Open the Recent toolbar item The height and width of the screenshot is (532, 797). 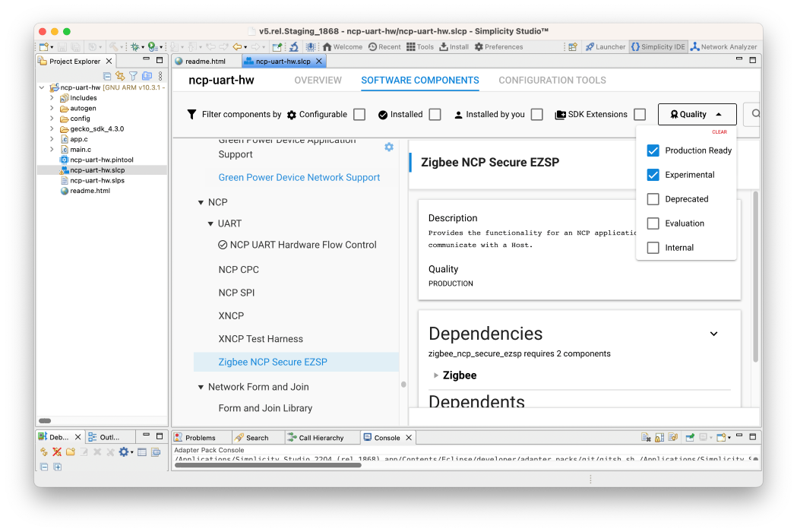pos(384,47)
